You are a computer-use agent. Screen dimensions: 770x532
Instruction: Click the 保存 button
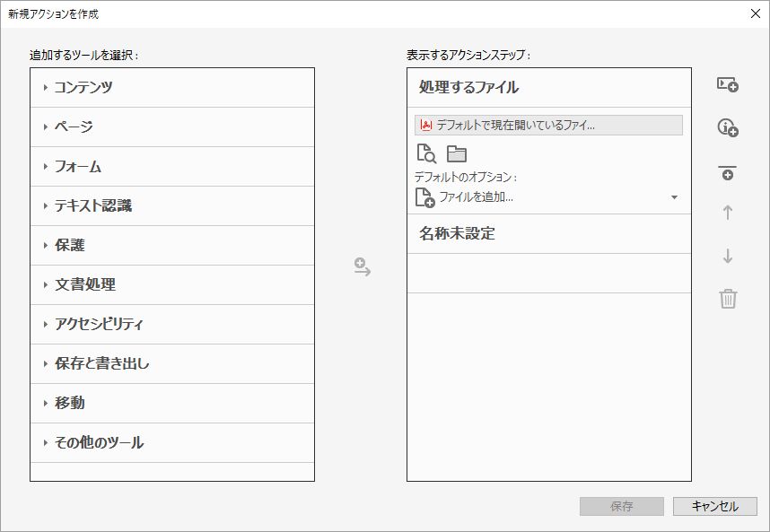(621, 505)
